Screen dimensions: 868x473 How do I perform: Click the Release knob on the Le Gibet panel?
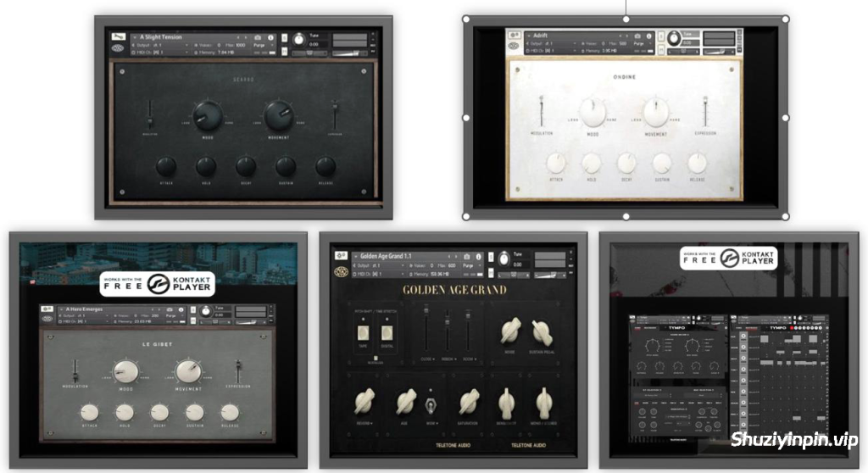(230, 413)
